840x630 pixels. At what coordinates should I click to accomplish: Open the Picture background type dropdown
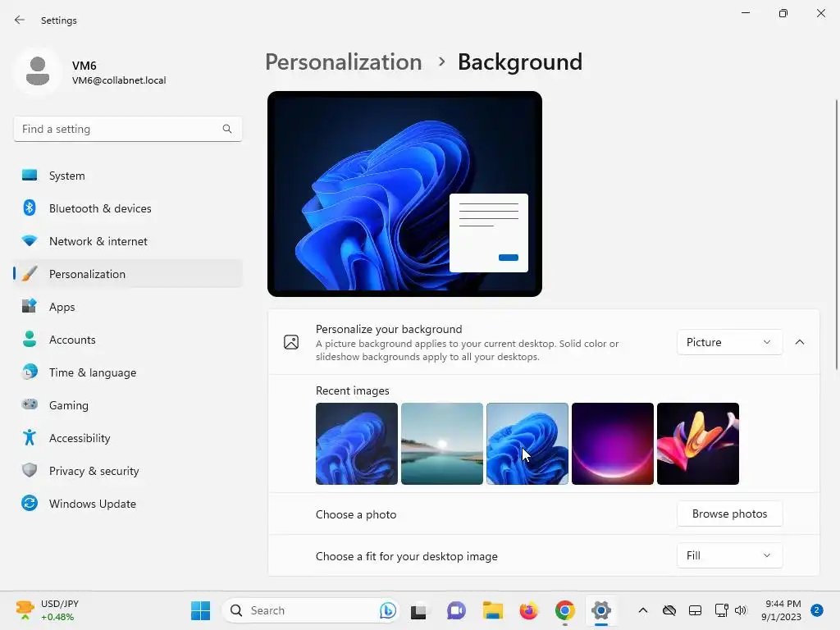729,342
